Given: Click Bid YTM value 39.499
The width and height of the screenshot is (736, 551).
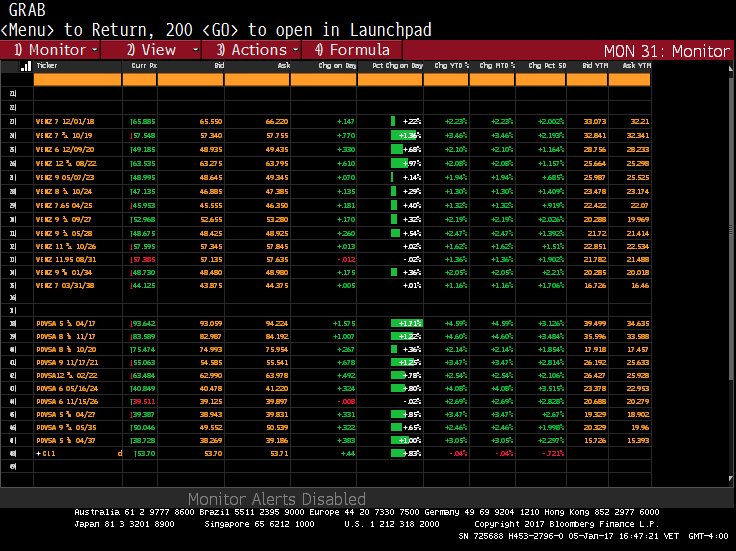Looking at the screenshot, I should (x=595, y=323).
